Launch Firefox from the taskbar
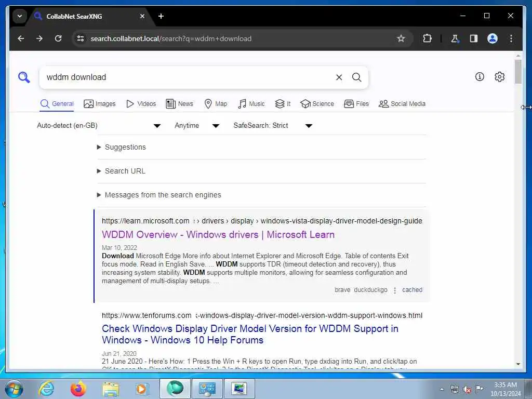 [x=78, y=389]
